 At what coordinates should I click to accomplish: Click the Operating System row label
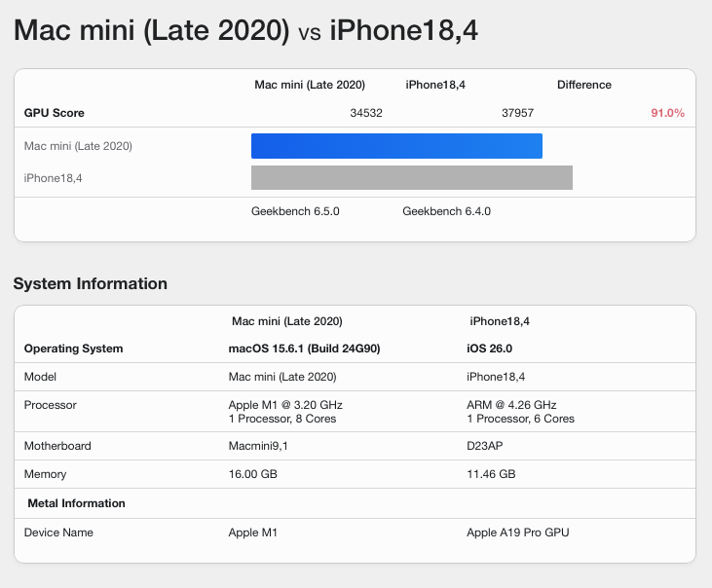pos(73,349)
